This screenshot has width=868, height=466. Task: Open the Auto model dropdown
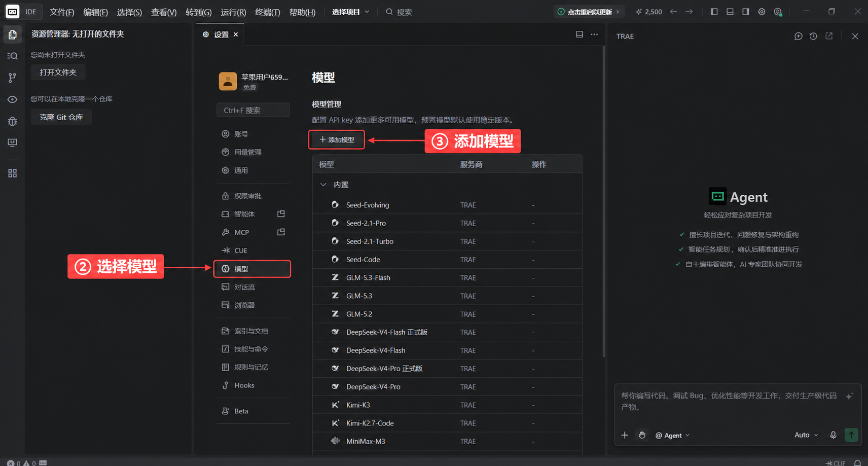coord(806,435)
